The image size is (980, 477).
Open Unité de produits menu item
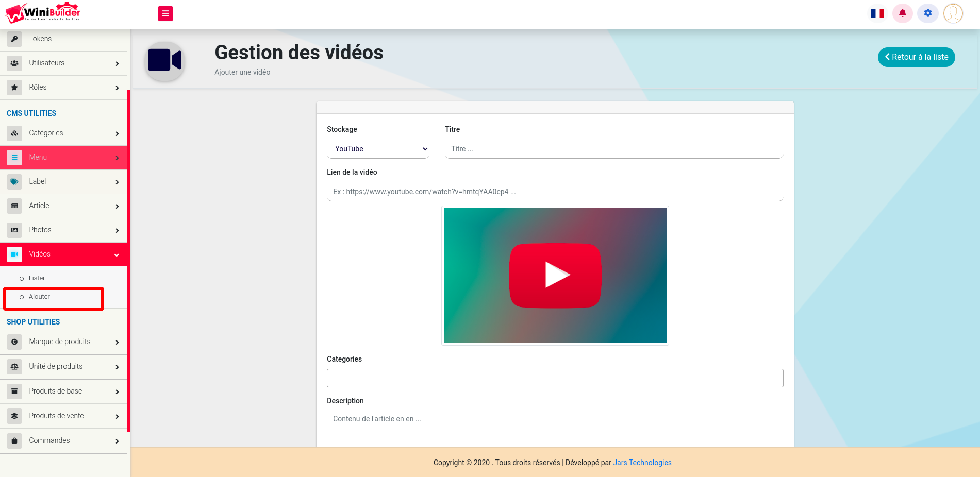click(x=63, y=366)
